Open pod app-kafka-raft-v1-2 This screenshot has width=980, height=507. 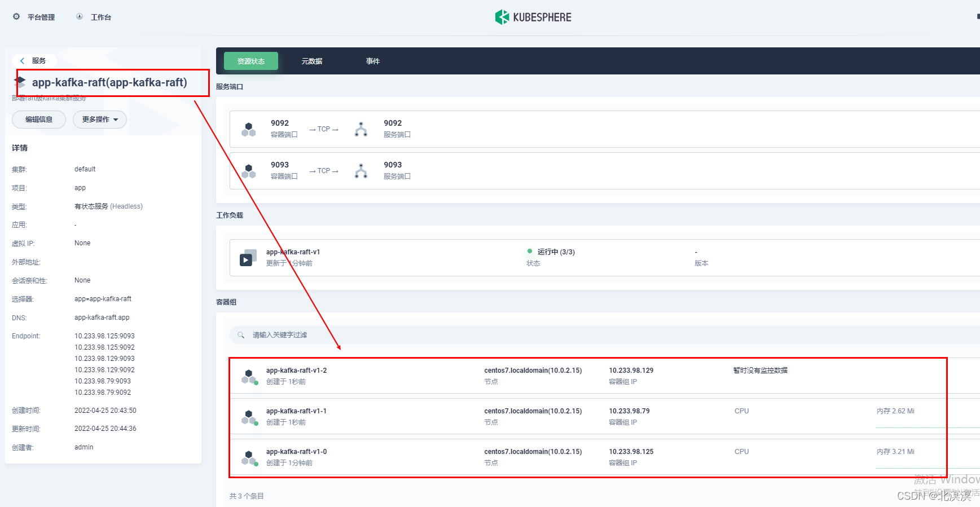(296, 371)
